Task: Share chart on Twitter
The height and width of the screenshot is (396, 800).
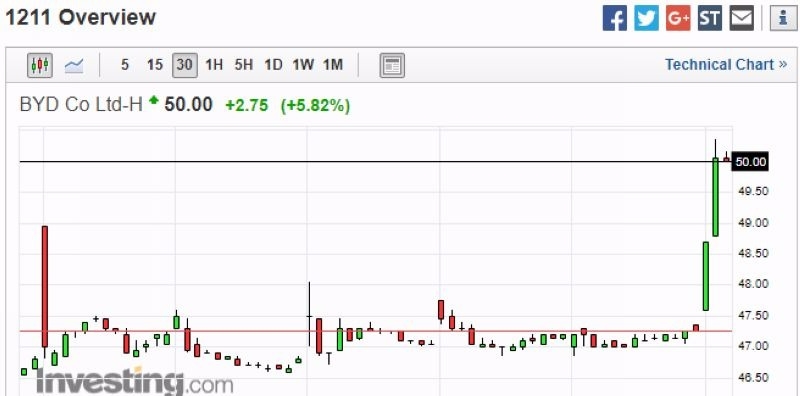Action: click(x=646, y=18)
